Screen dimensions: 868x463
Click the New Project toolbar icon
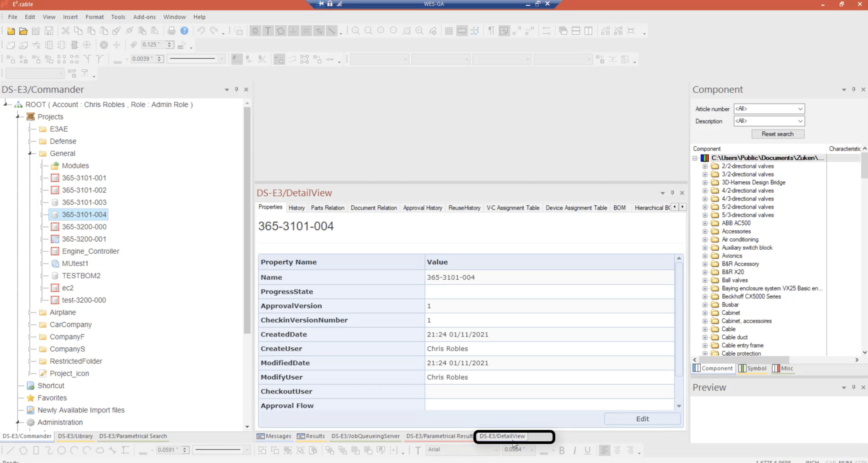coord(11,31)
